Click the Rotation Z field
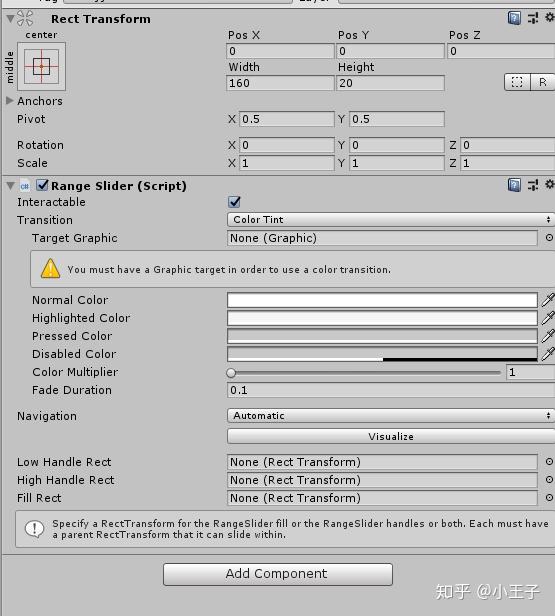Image resolution: width=555 pixels, height=616 pixels. click(507, 145)
